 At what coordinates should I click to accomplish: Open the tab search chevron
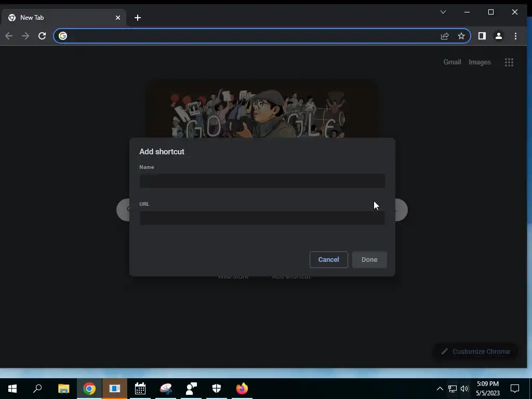(x=443, y=12)
